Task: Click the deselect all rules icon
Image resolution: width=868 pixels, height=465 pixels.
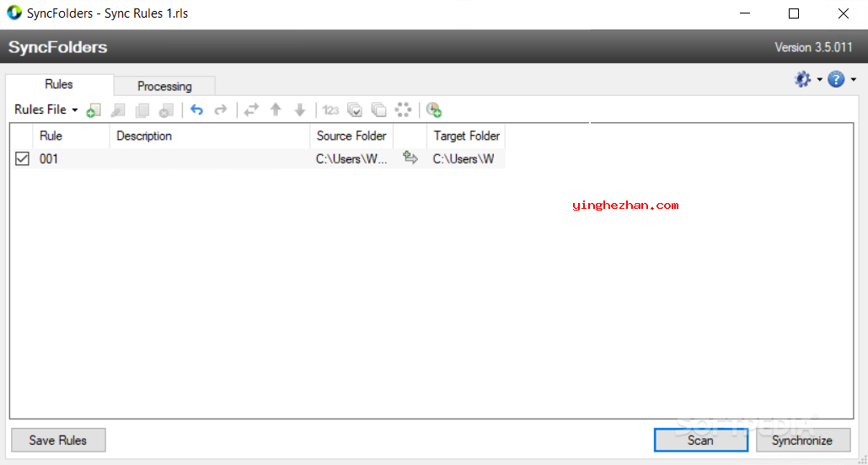Action: pos(379,110)
